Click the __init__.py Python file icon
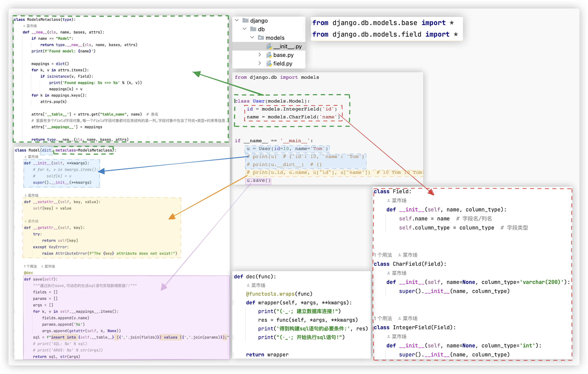This screenshot has width=588, height=374. 269,46
